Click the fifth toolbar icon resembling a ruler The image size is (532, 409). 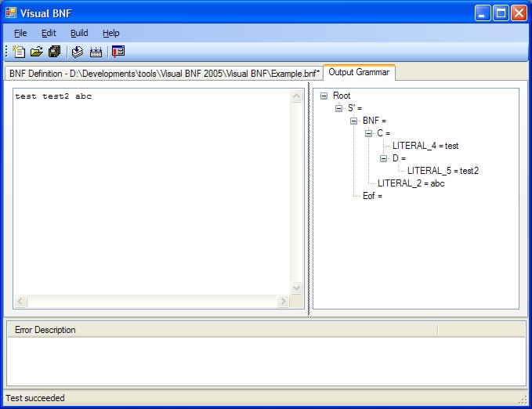pos(96,52)
